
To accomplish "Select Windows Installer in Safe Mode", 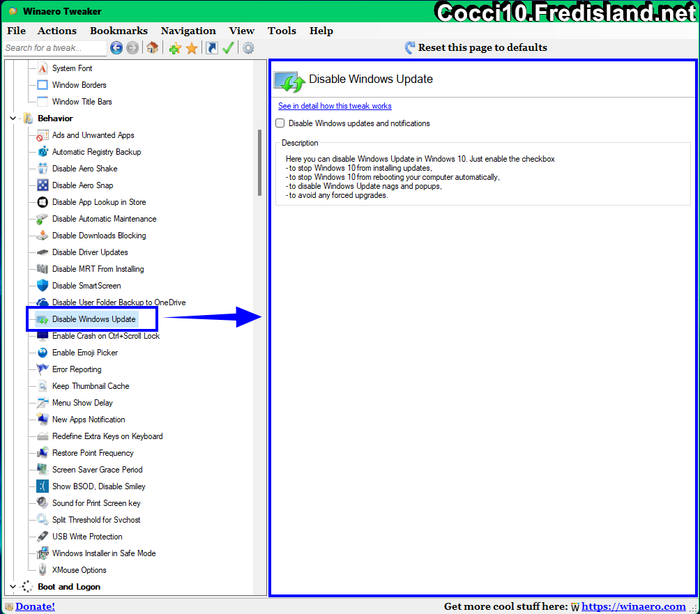I will pos(104,553).
